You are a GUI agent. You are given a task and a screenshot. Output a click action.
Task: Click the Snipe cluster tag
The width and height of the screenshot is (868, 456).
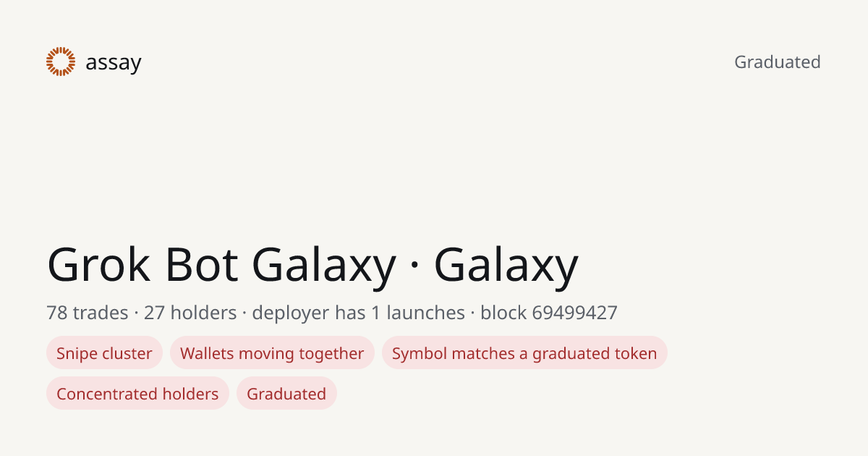click(x=104, y=353)
